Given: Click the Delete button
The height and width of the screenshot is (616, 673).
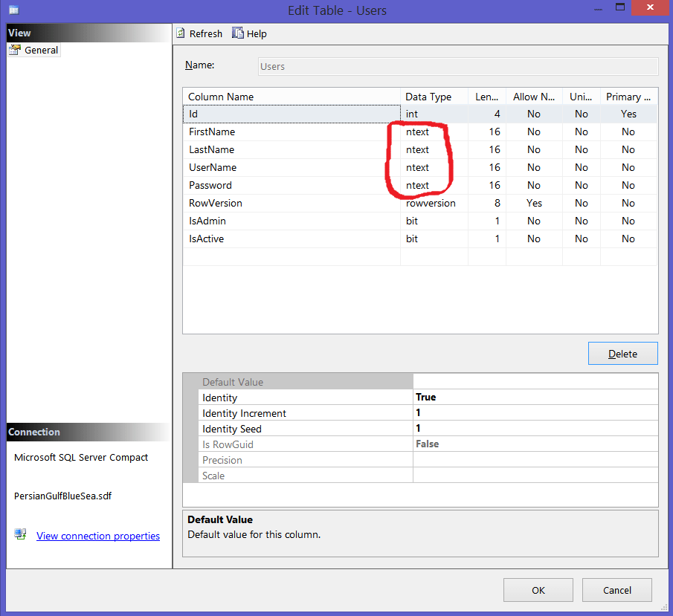Looking at the screenshot, I should point(622,353).
